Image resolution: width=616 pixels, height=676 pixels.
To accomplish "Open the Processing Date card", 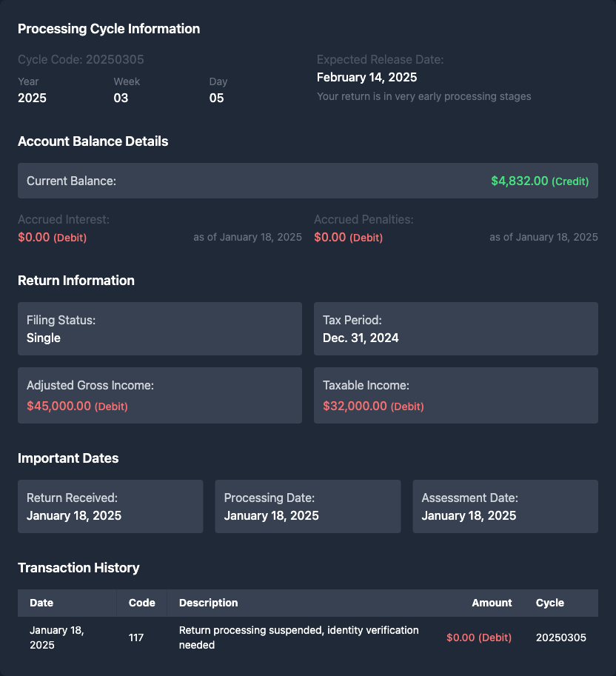I will [x=307, y=506].
